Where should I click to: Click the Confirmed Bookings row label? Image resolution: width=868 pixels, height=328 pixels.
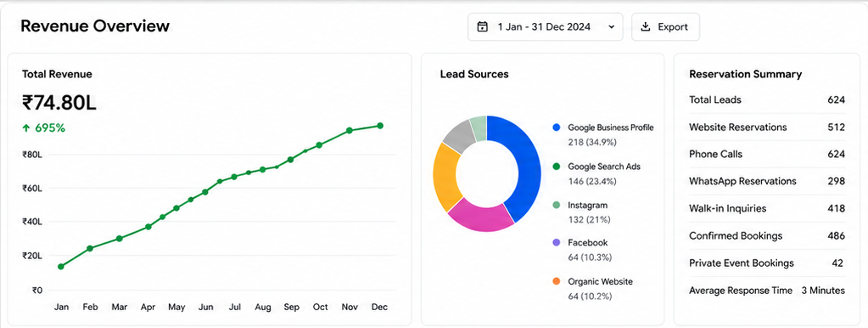(x=736, y=236)
